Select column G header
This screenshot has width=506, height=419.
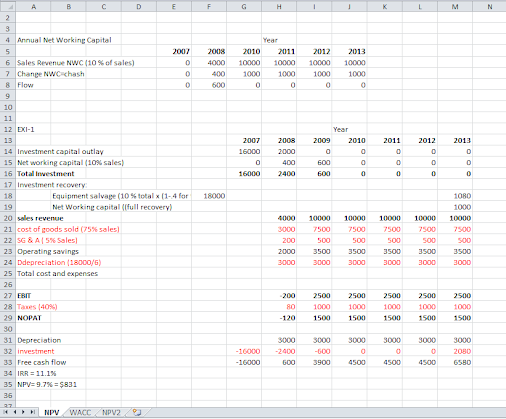tap(244, 6)
